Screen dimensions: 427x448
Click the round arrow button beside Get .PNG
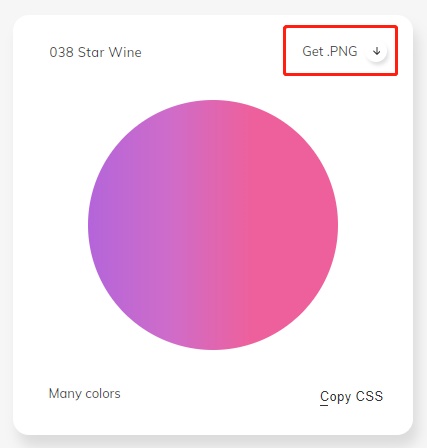coord(377,51)
